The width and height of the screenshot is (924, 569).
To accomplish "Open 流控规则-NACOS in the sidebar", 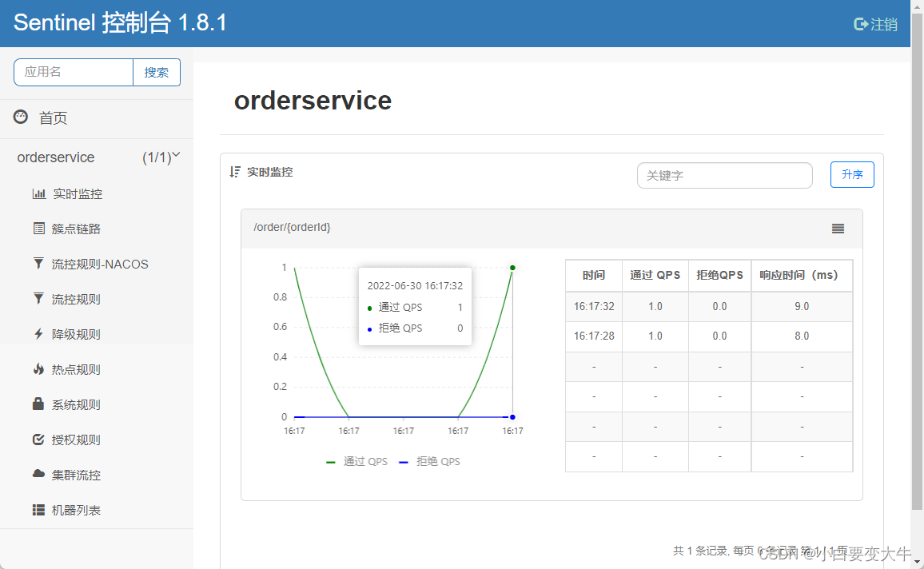I will click(x=100, y=264).
